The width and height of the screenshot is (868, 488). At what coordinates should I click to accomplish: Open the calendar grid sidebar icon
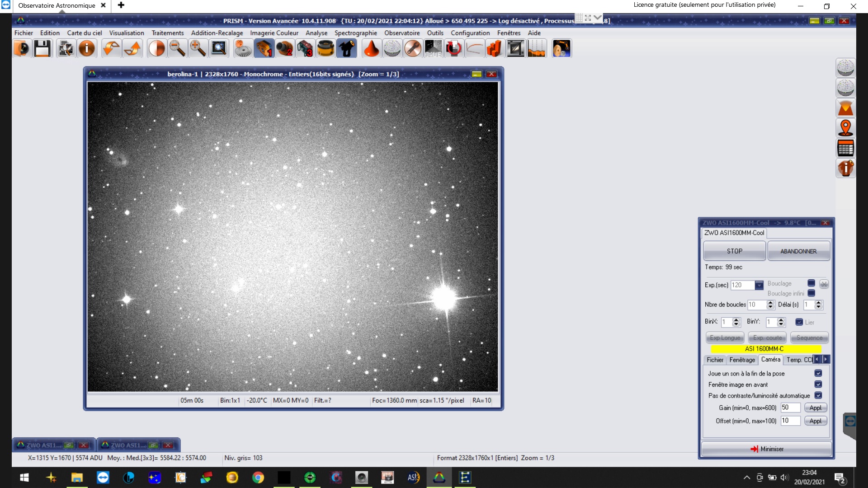click(845, 148)
